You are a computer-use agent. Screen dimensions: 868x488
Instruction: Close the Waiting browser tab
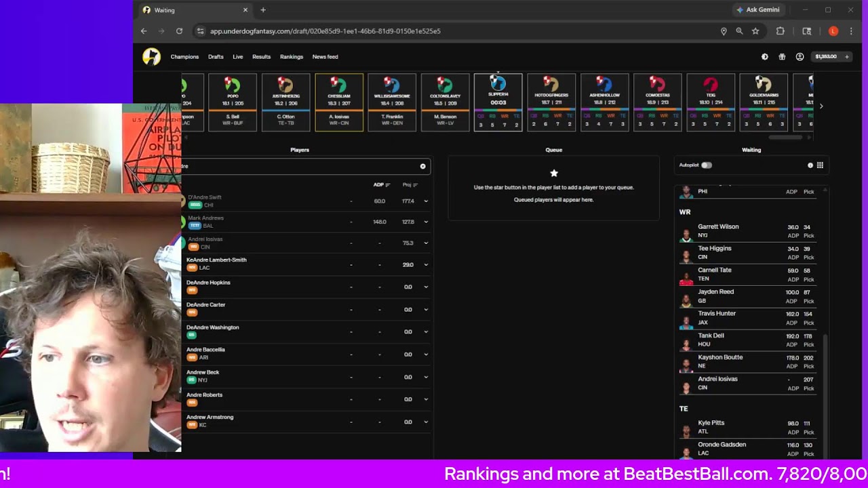point(245,10)
